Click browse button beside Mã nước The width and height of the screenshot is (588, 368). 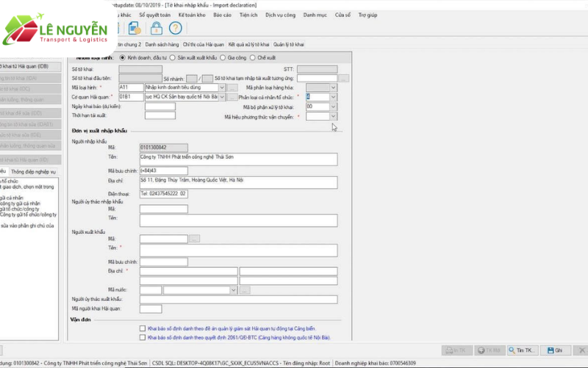click(x=245, y=290)
